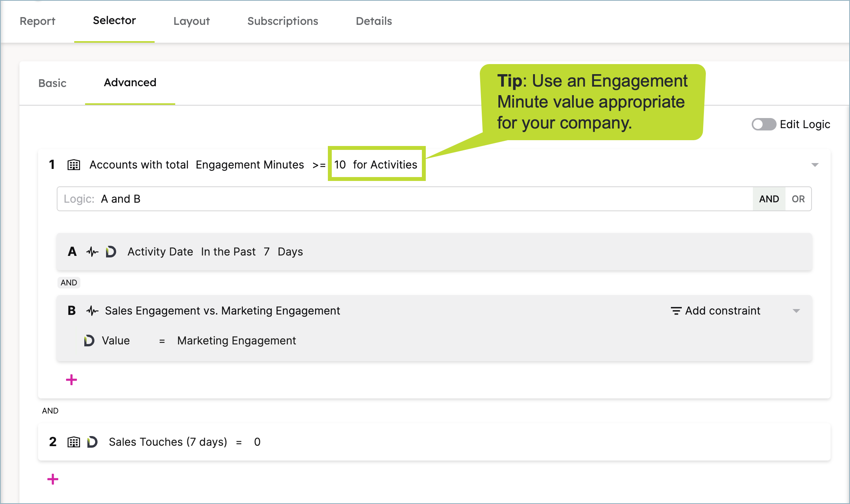Viewport: 850px width, 504px height.
Task: Switch to the Basic selector tab
Action: (x=52, y=83)
